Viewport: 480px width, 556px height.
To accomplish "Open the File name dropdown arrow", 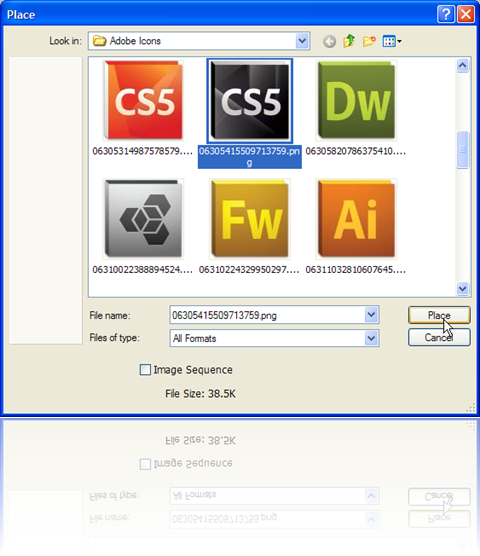I will pyautogui.click(x=371, y=315).
